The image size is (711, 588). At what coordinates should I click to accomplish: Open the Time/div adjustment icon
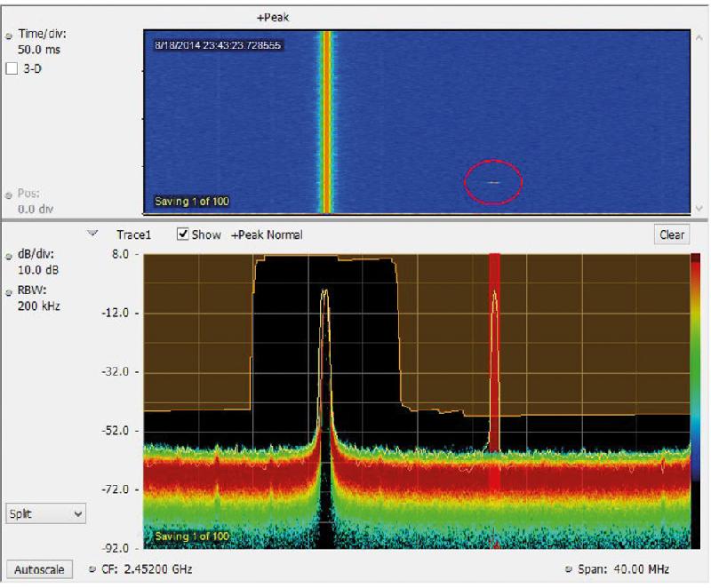[x=8, y=37]
